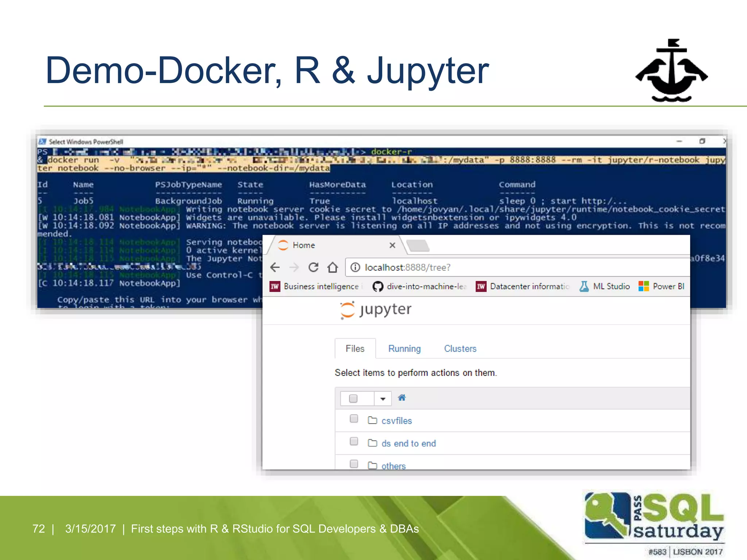The image size is (747, 560).
Task: Open a new browser tab
Action: pyautogui.click(x=418, y=246)
